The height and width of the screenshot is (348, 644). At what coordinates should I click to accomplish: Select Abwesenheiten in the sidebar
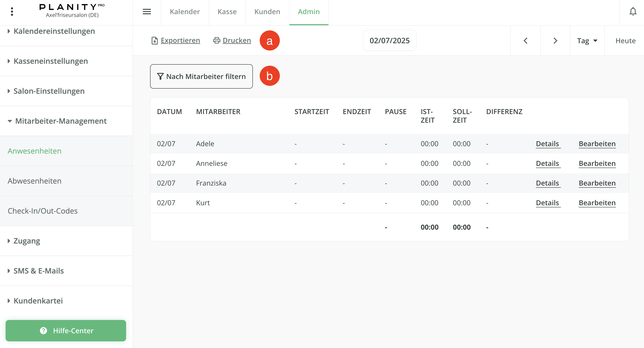(34, 181)
